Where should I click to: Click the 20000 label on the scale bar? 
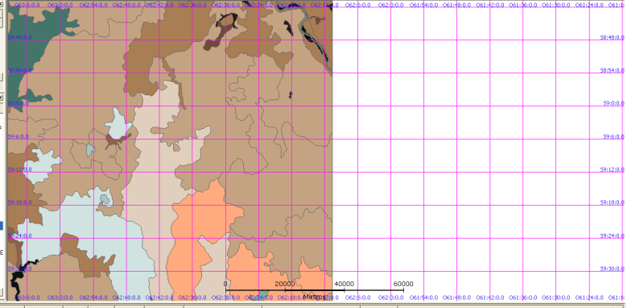(285, 284)
